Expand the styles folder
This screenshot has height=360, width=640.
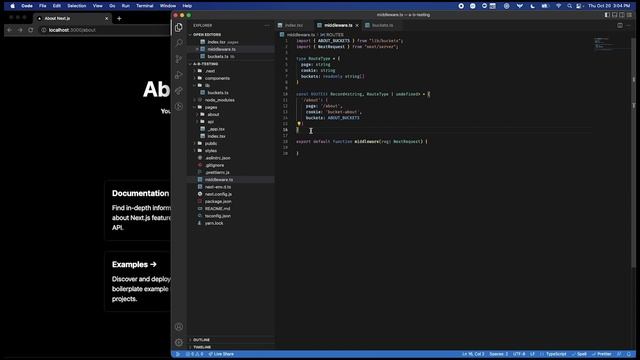[x=231, y=151]
